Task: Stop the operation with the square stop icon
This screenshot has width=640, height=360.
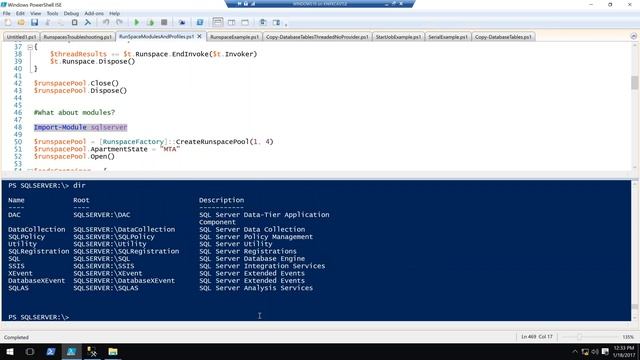Action: [164, 22]
